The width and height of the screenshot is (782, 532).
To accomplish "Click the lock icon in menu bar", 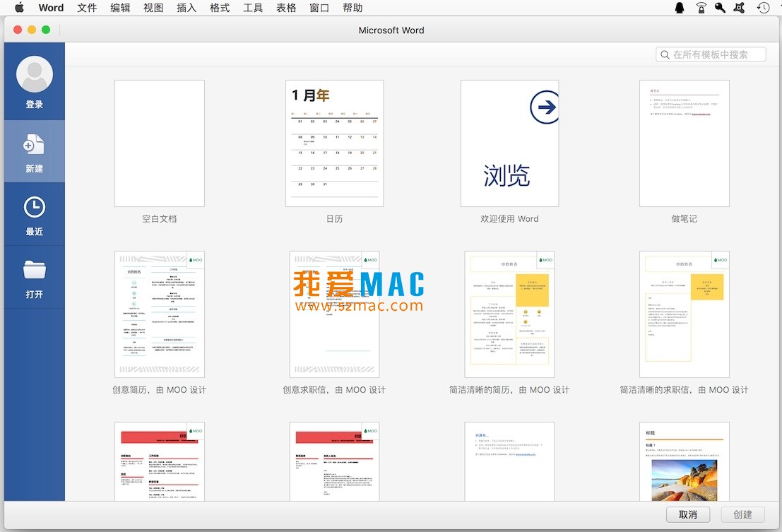I will 701,8.
